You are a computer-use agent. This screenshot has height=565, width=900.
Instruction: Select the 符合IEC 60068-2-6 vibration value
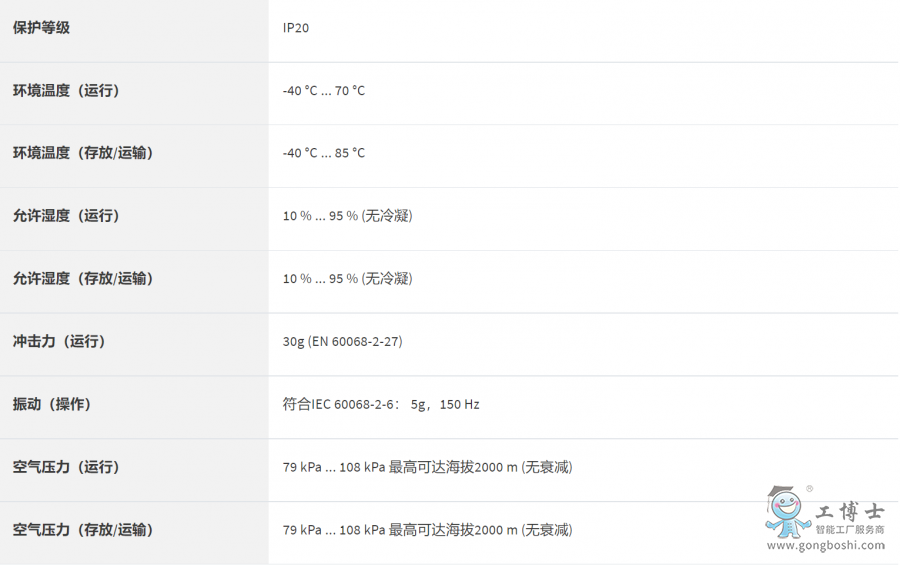pos(381,405)
